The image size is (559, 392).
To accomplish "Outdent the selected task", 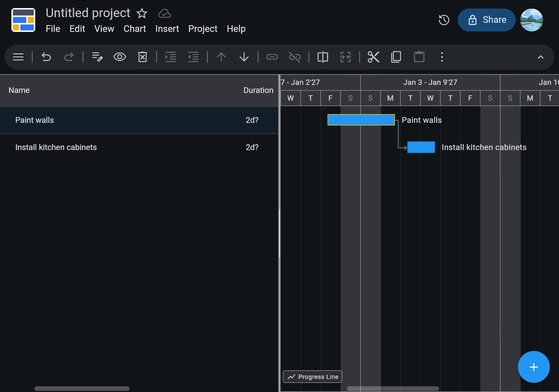I will pos(193,57).
